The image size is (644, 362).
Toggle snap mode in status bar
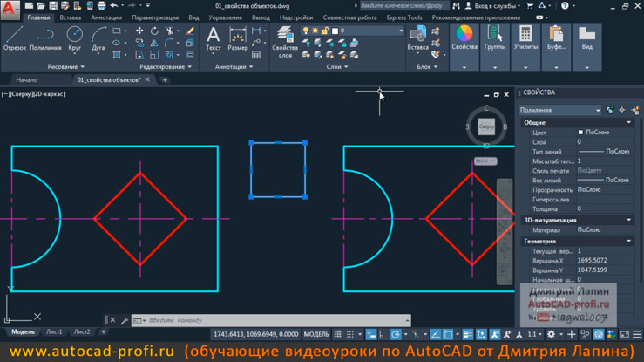(350, 334)
